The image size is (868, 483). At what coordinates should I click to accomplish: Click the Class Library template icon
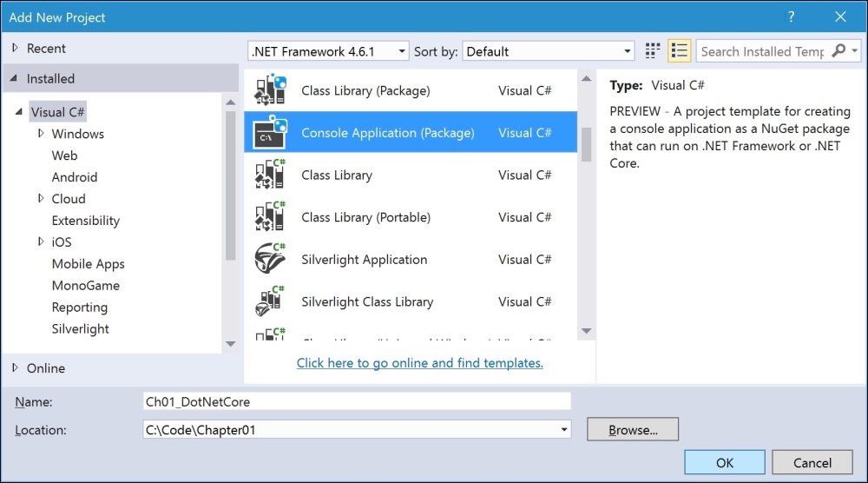pos(270,175)
